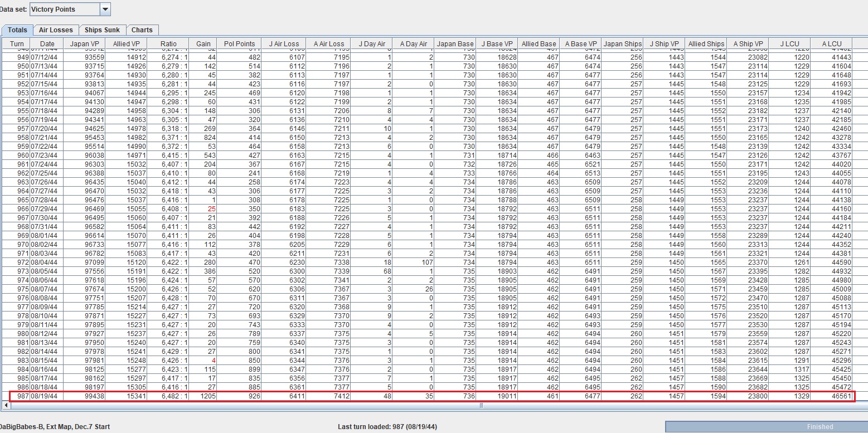Select Gain value 824
868x433 pixels.
click(209, 137)
